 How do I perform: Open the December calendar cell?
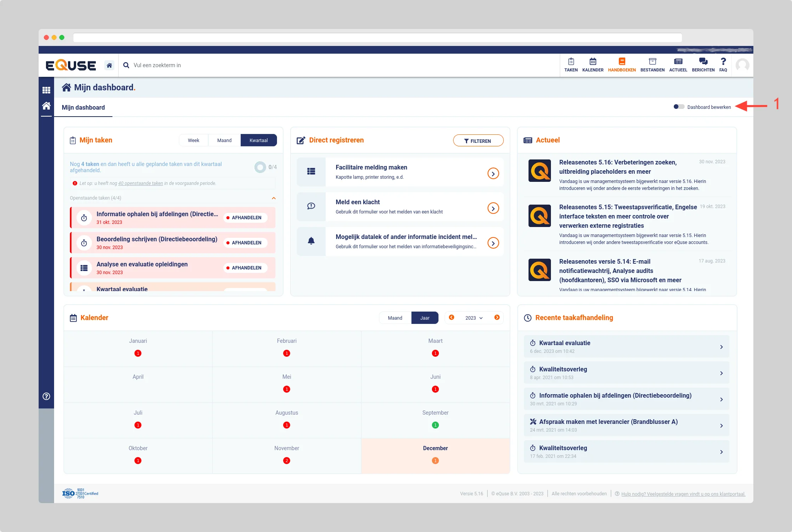(x=435, y=456)
